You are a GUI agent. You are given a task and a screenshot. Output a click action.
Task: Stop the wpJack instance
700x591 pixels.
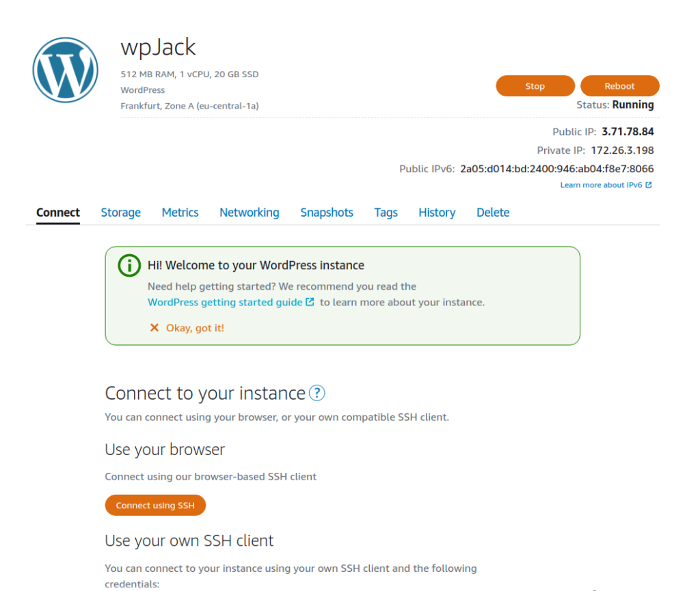[x=535, y=86]
